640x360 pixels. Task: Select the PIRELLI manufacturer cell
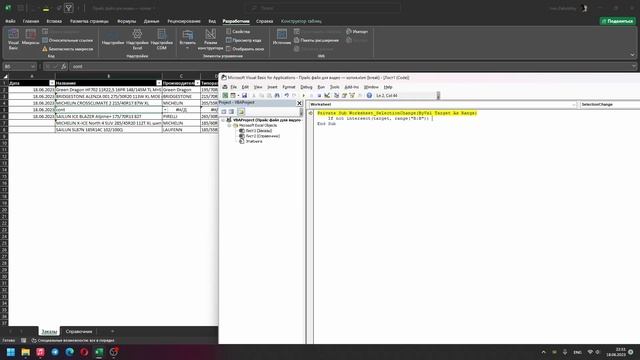(x=181, y=116)
